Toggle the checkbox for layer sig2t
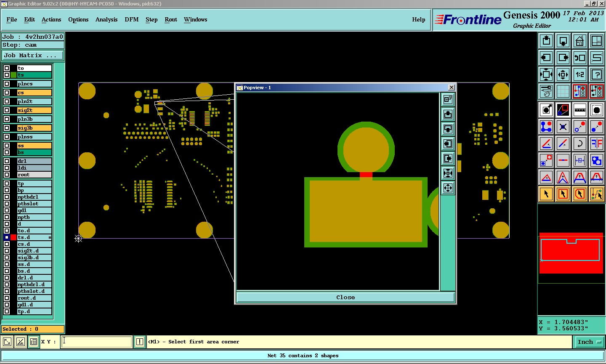Screen dimensions: 606x364 click(7, 110)
